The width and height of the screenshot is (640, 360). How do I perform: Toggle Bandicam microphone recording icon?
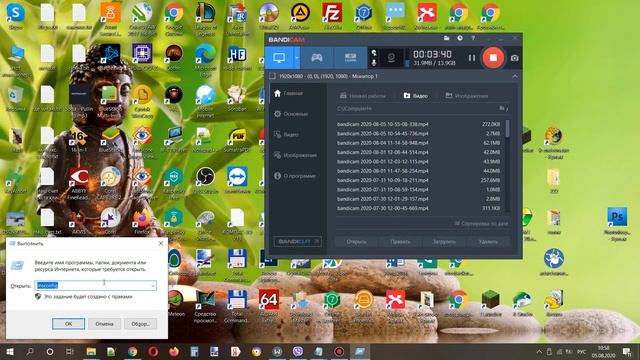pyautogui.click(x=374, y=62)
